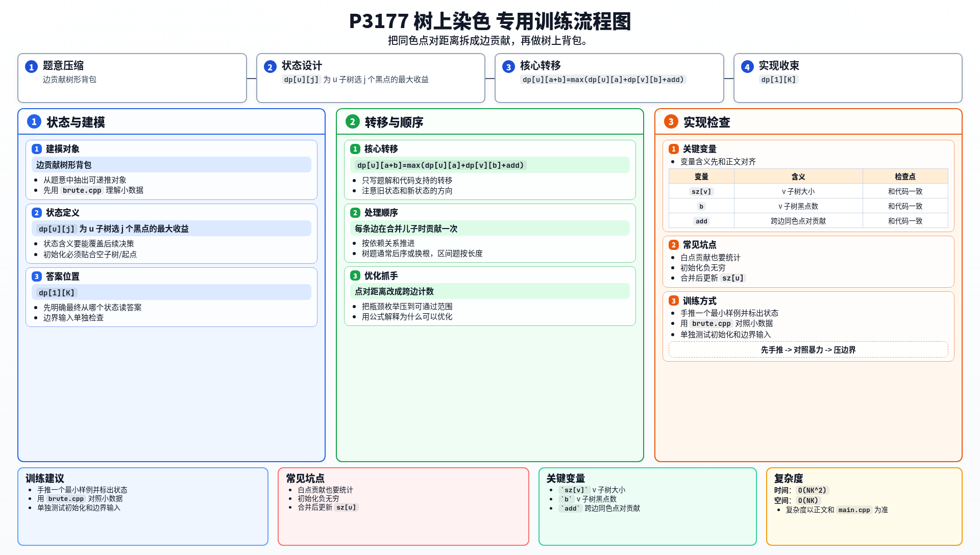The image size is (980, 555).
Task: Click 跨边同色点对贡献 cell in the table
Action: (798, 221)
